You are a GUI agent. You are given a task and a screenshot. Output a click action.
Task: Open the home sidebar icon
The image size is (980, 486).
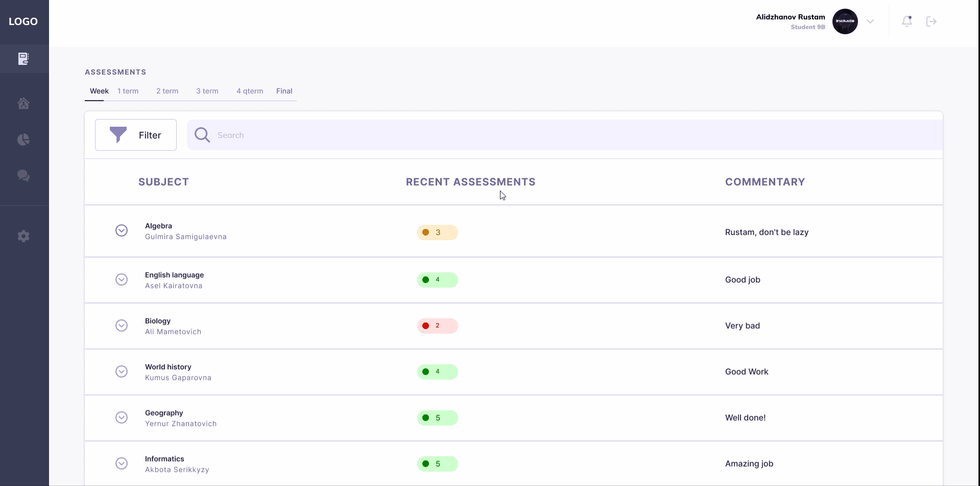tap(23, 103)
